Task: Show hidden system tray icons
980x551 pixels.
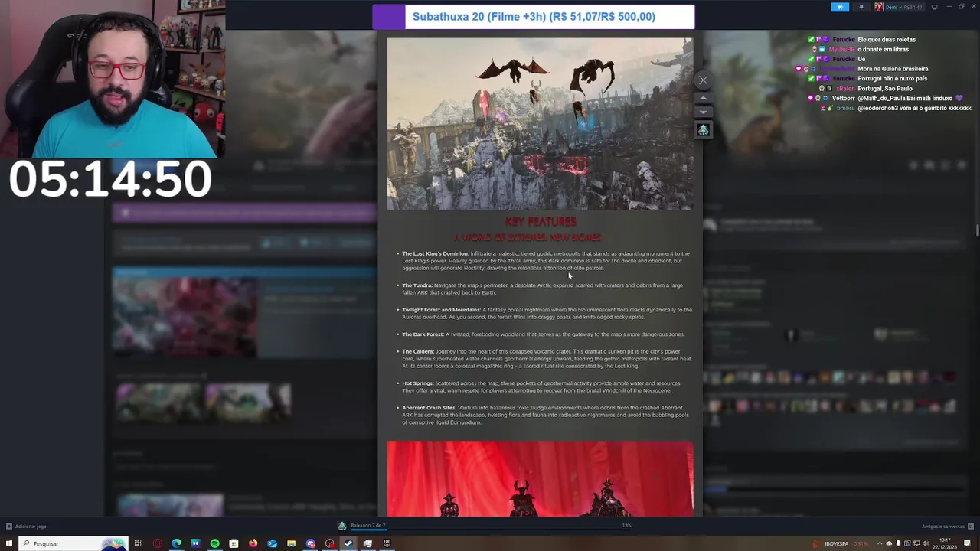Action: pos(880,543)
